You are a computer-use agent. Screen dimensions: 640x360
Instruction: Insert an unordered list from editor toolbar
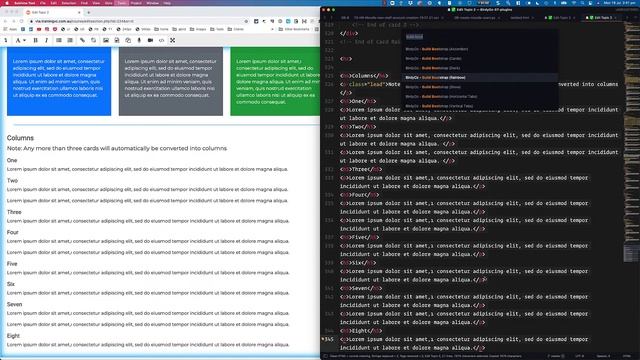[x=59, y=40]
